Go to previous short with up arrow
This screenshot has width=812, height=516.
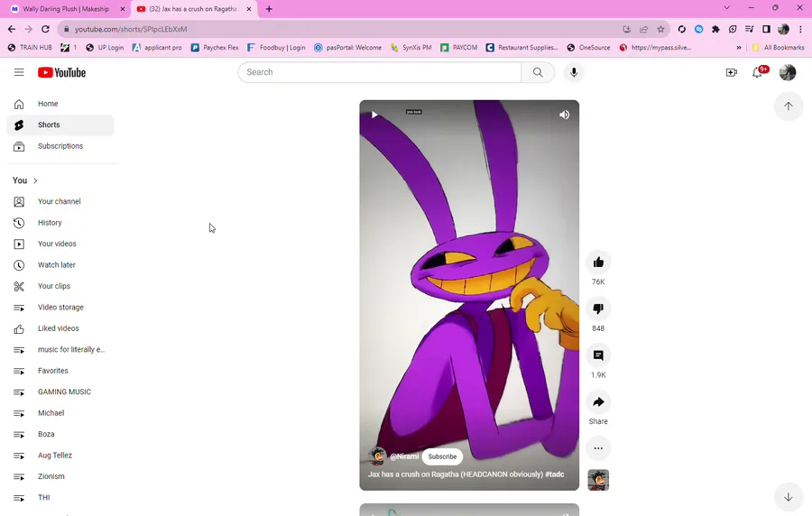click(x=789, y=106)
